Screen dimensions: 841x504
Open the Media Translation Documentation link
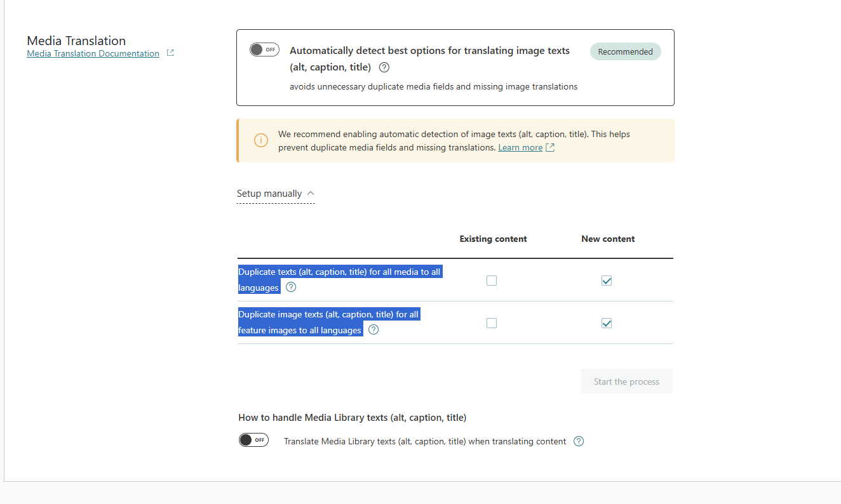(93, 54)
